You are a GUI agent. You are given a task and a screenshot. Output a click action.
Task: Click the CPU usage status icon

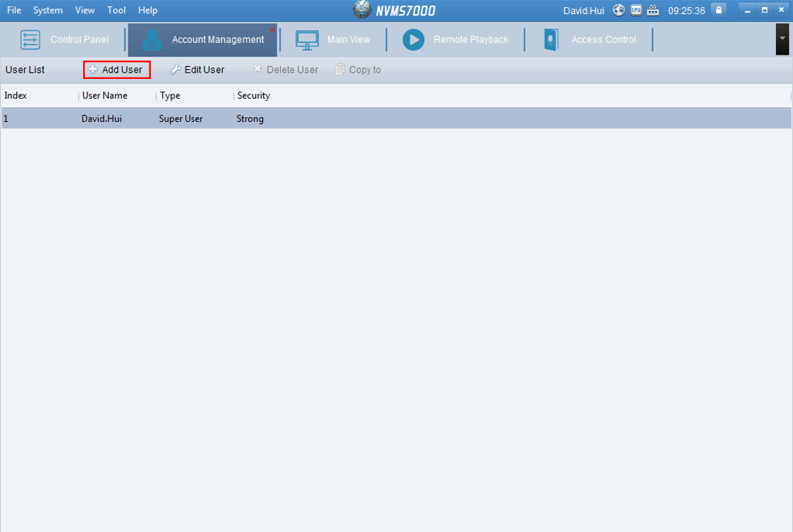(x=636, y=10)
